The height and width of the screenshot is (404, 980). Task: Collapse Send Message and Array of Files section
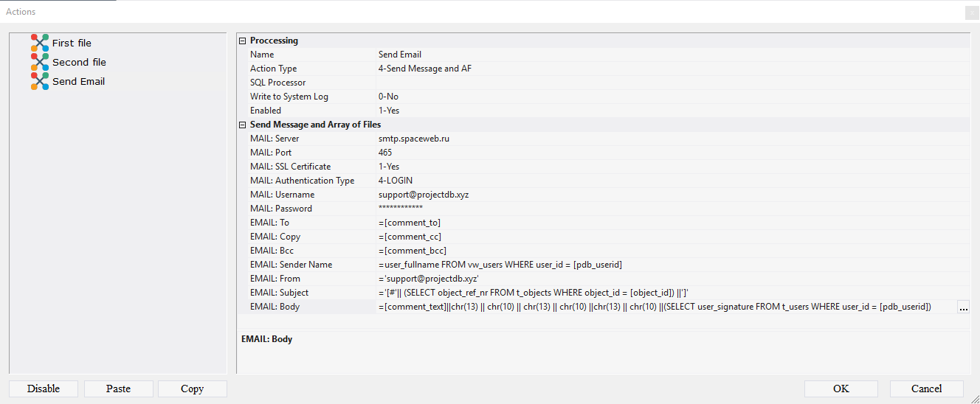(243, 125)
